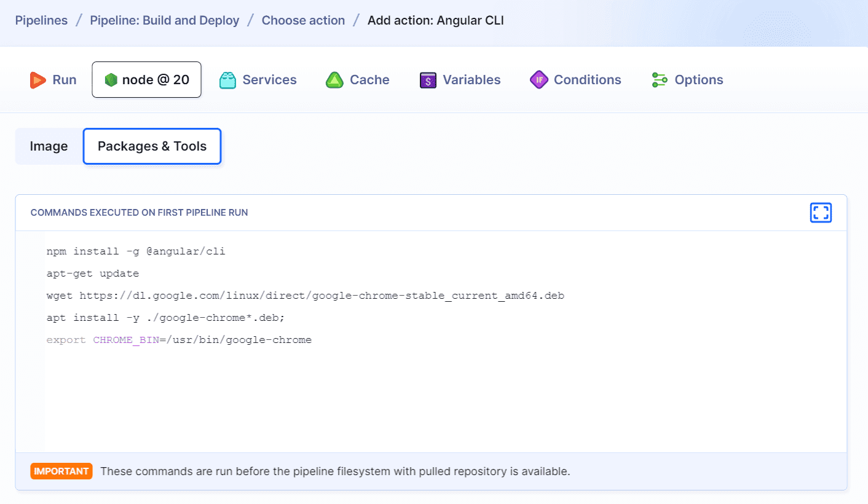Click the wget google-chrome download line
868x504 pixels.
click(x=306, y=296)
